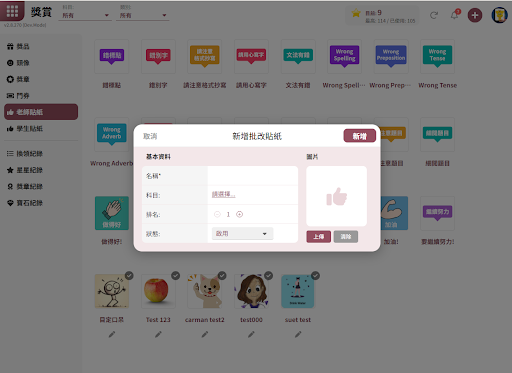Click the refresh icon in header
The image size is (512, 373).
[x=434, y=15]
